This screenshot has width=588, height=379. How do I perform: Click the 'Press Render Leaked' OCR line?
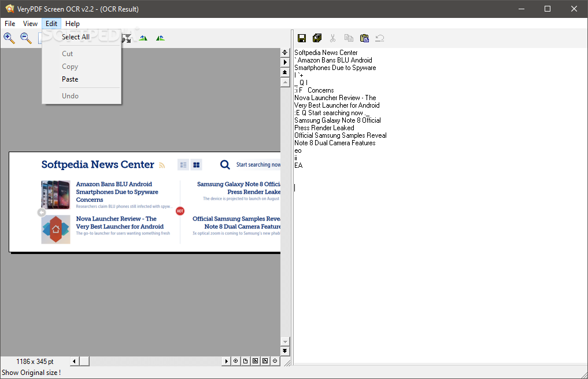pos(324,127)
